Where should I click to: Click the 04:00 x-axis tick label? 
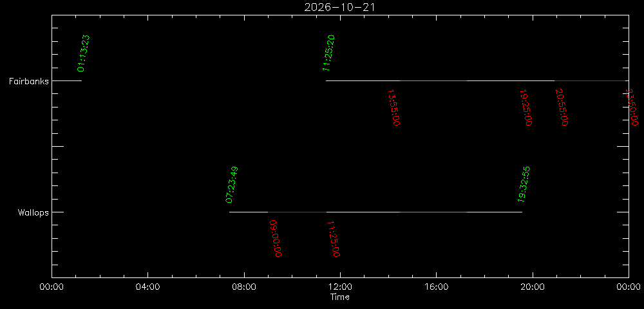(x=147, y=286)
